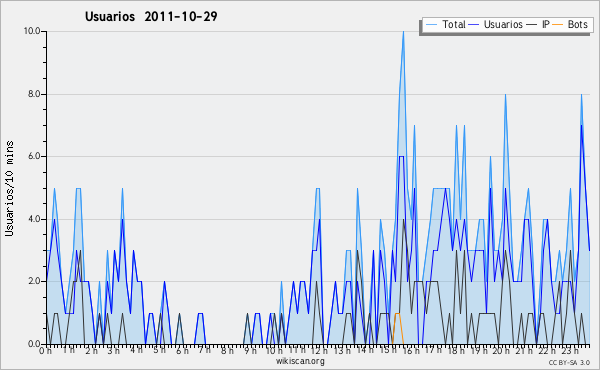Click the chart title 'Usuarios 2011-10-29'
Image resolution: width=600 pixels, height=370 pixels.
click(151, 16)
